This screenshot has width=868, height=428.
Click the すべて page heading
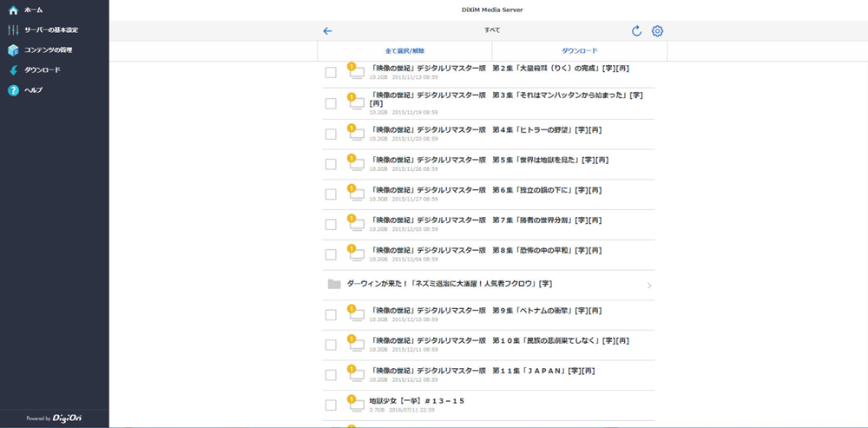tap(492, 31)
